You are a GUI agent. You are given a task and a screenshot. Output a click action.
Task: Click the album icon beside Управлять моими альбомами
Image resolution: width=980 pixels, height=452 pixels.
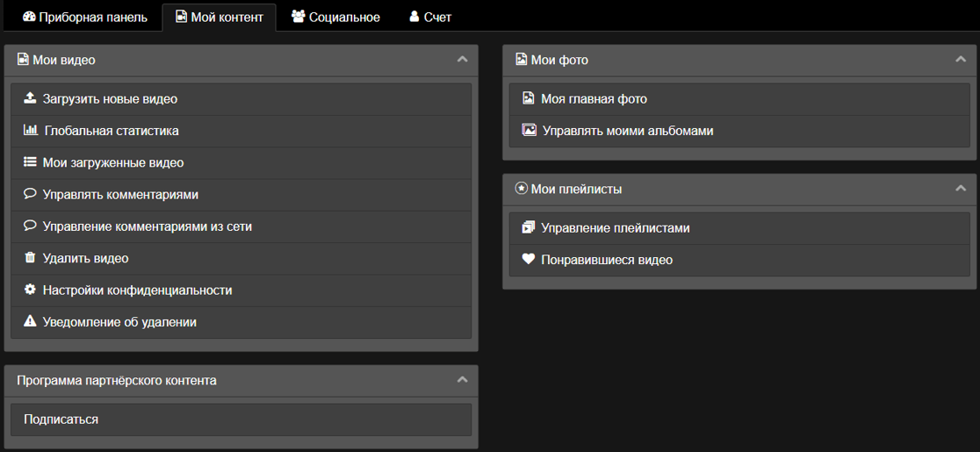529,131
